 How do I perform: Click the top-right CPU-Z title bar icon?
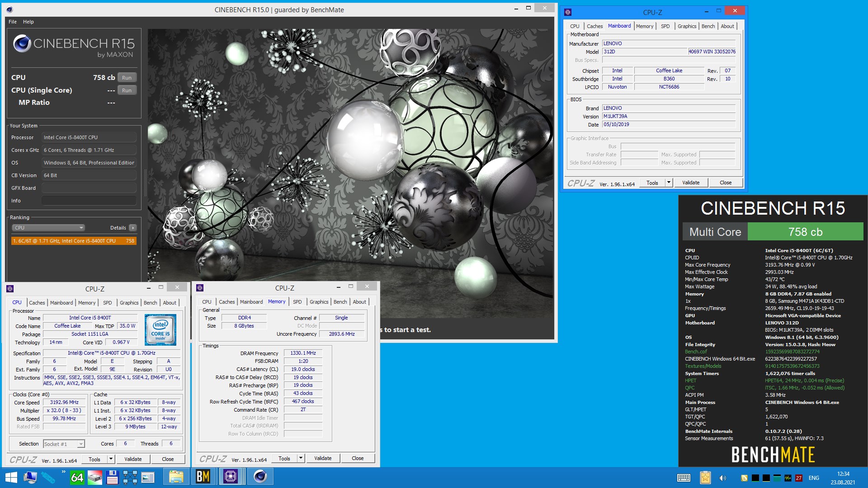pyautogui.click(x=568, y=12)
